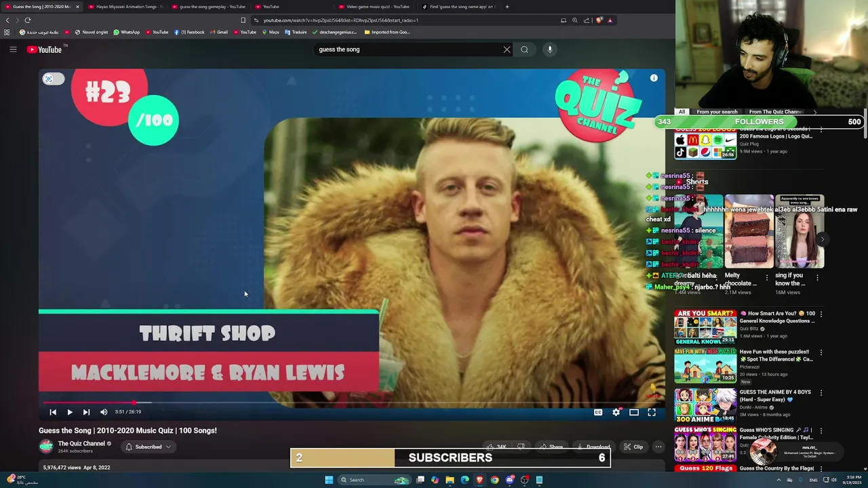868x488 pixels.
Task: Open File Explorer from the taskbar
Action: click(450, 480)
